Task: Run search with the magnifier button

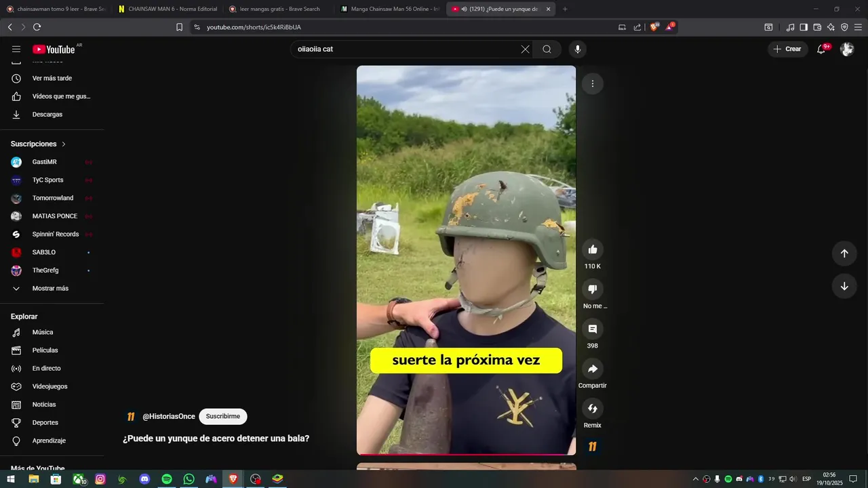Action: tap(547, 49)
